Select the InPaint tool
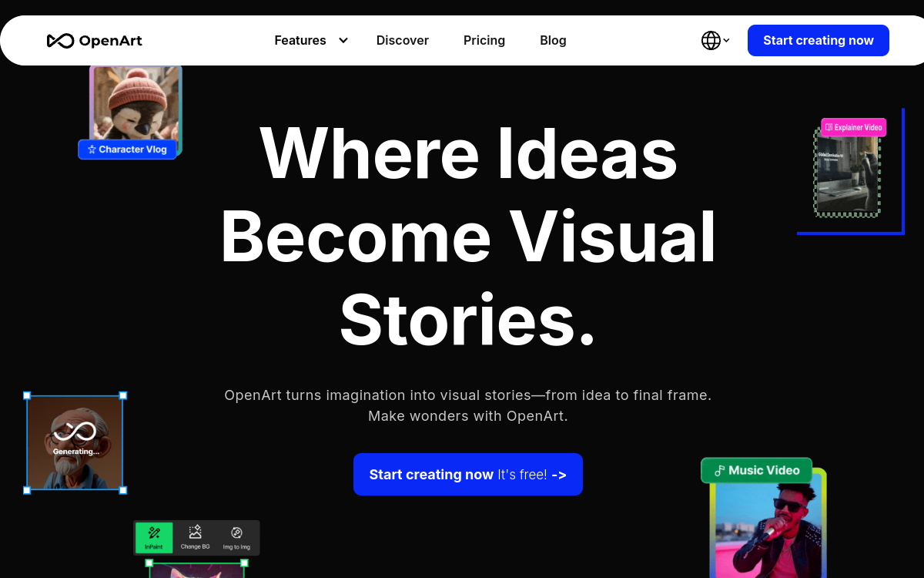This screenshot has height=578, width=924. coord(154,537)
